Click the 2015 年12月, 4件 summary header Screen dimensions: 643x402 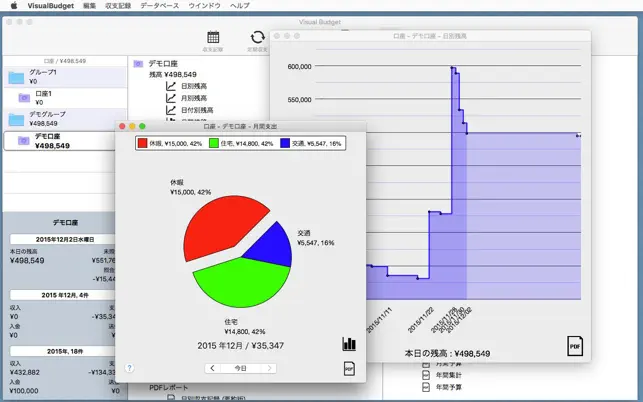tap(62, 295)
